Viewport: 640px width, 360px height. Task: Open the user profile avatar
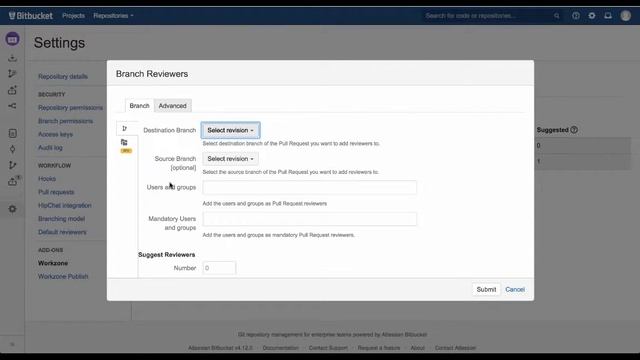pyautogui.click(x=626, y=16)
